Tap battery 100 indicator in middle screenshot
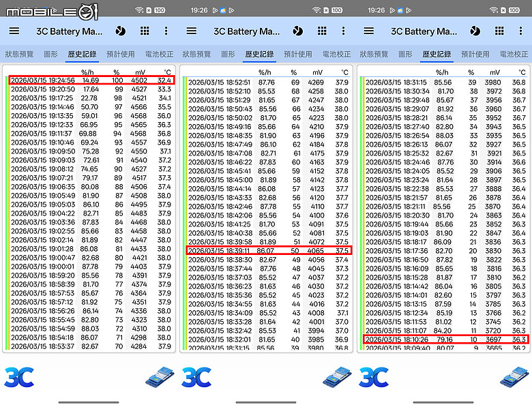 [336, 10]
